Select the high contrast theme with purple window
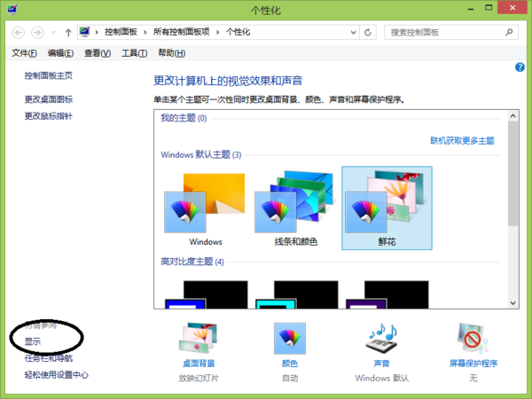The image size is (532, 399). pyautogui.click(x=387, y=294)
